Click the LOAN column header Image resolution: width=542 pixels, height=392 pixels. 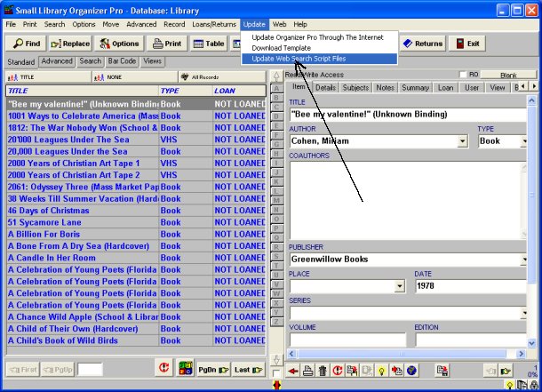click(x=239, y=91)
